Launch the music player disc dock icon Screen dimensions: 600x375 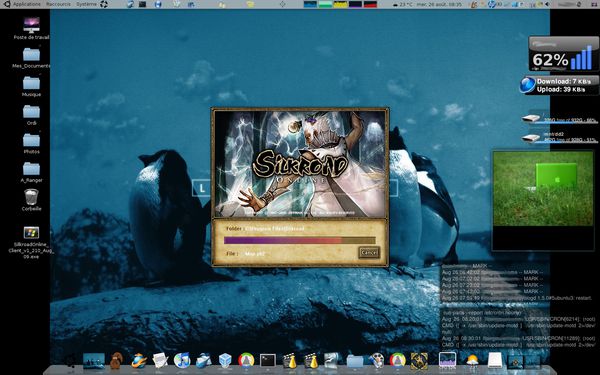182,360
